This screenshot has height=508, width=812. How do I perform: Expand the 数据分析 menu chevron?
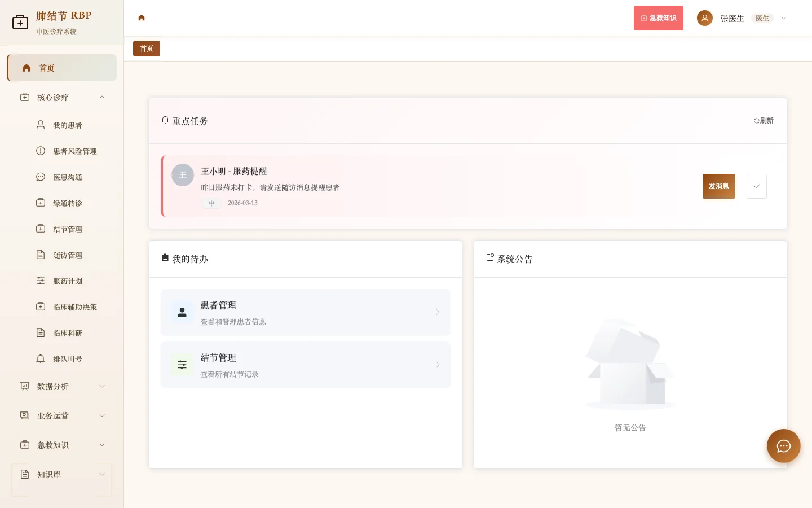pos(102,386)
